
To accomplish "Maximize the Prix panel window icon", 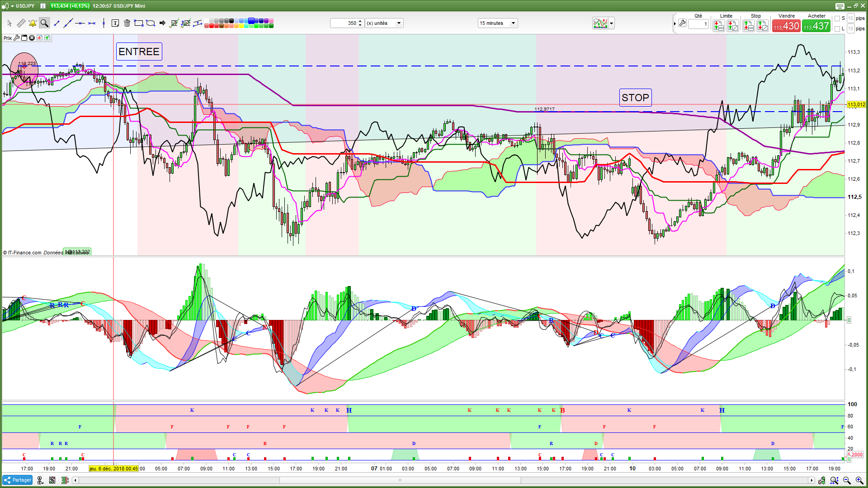I will point(24,38).
